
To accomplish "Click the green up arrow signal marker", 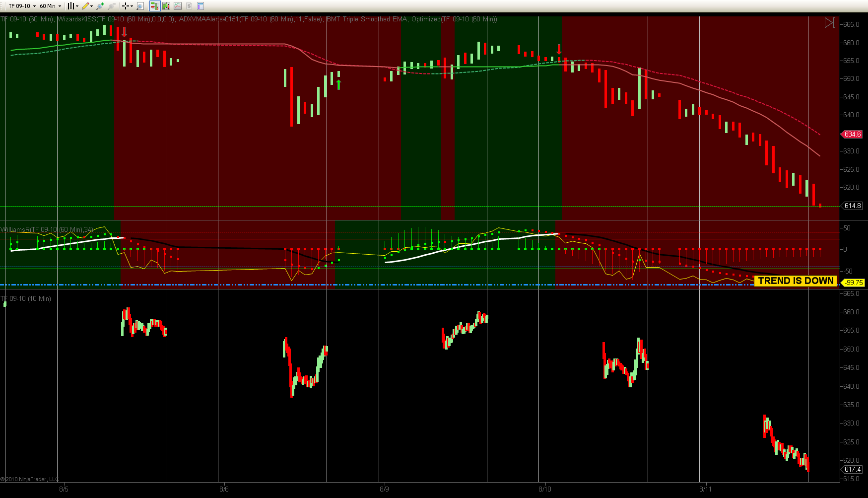I will 339,84.
